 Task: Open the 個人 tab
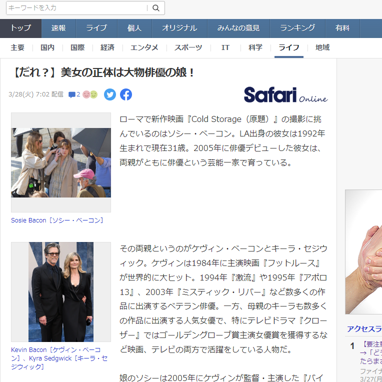point(134,28)
